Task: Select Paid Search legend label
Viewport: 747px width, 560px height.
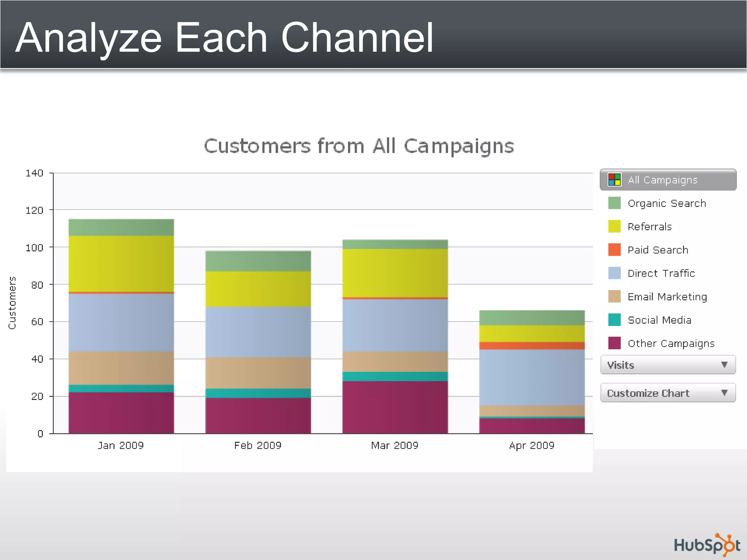Action: (658, 250)
